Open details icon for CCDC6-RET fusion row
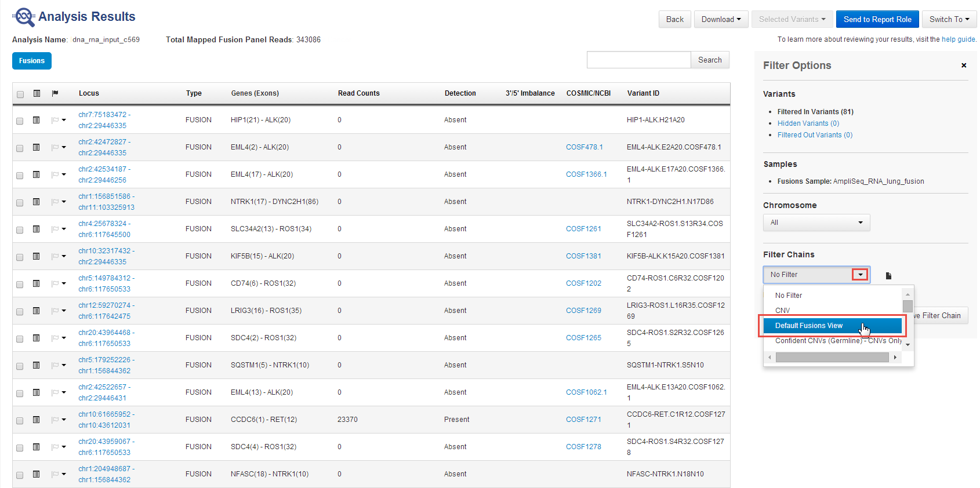 (36, 420)
